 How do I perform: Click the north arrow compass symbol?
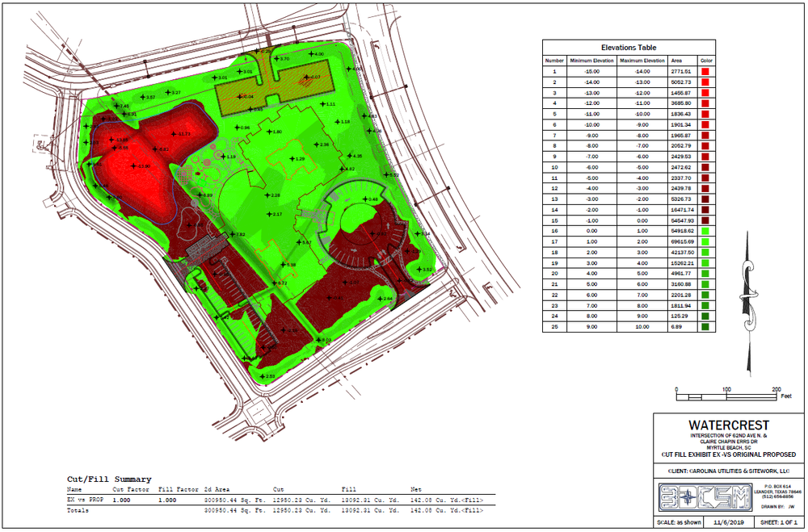tap(748, 303)
